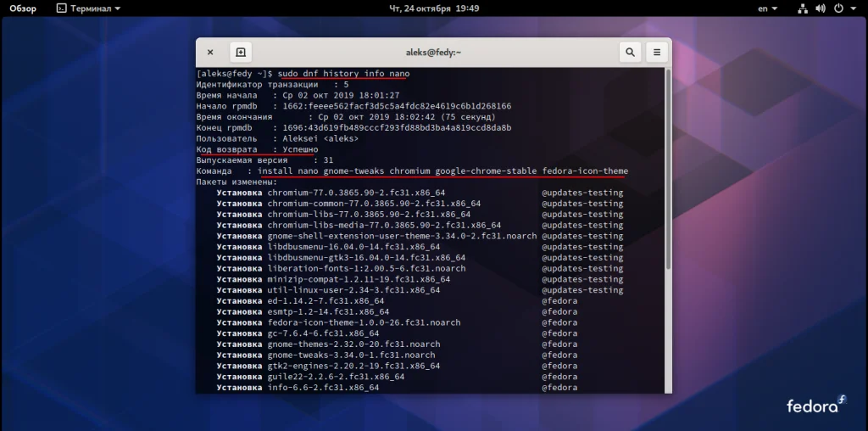
Task: Click the 'Начало rpmdb' hash line
Action: [353, 106]
